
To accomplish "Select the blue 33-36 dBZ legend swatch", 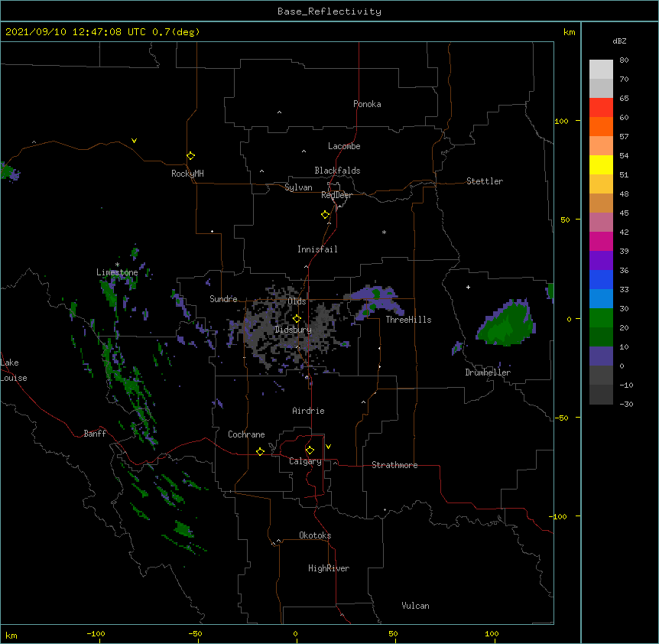I will [x=601, y=279].
